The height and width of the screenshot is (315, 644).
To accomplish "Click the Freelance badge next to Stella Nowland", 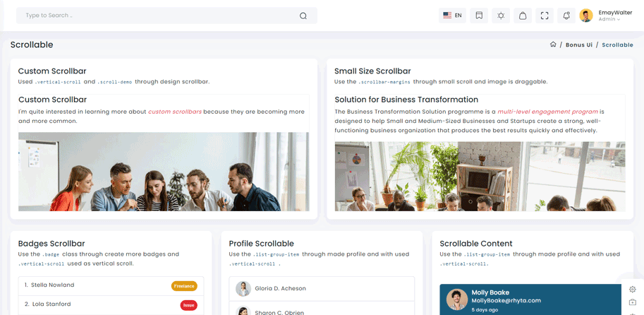I will click(x=184, y=286).
